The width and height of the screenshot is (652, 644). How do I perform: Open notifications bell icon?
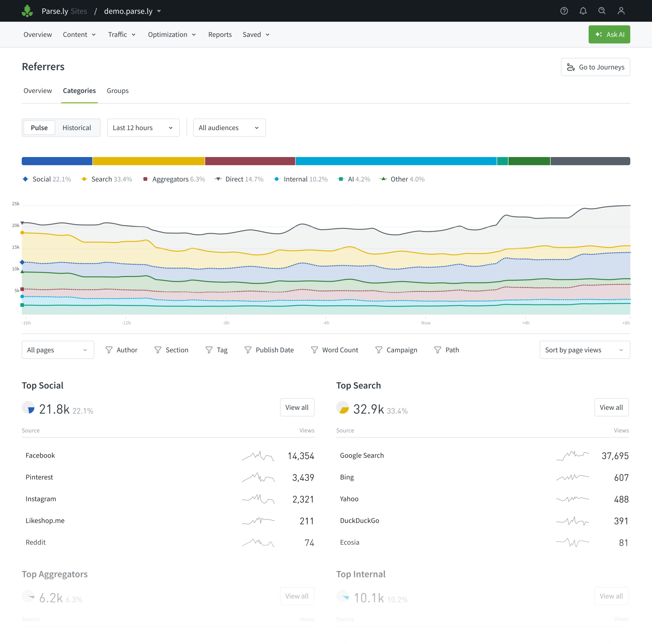(583, 11)
